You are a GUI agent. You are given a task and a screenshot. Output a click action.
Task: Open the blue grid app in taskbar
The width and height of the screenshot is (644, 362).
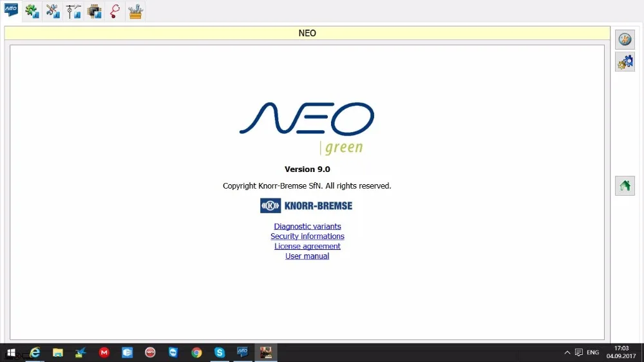point(128,352)
